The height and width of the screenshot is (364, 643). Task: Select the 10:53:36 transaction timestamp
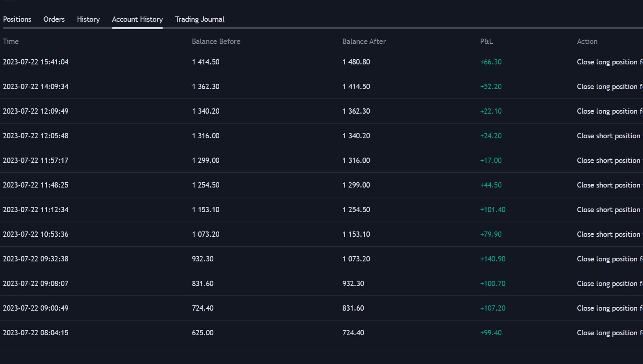(36, 234)
